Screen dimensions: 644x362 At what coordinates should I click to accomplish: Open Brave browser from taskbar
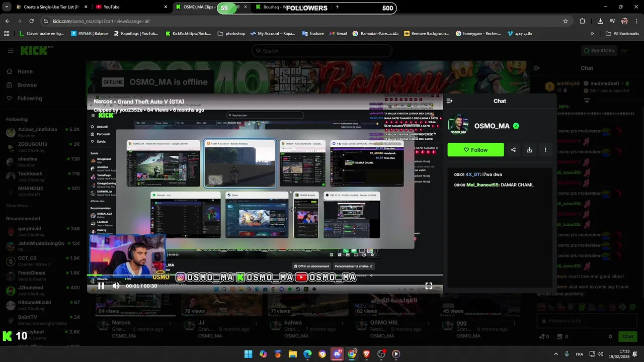pos(366,354)
